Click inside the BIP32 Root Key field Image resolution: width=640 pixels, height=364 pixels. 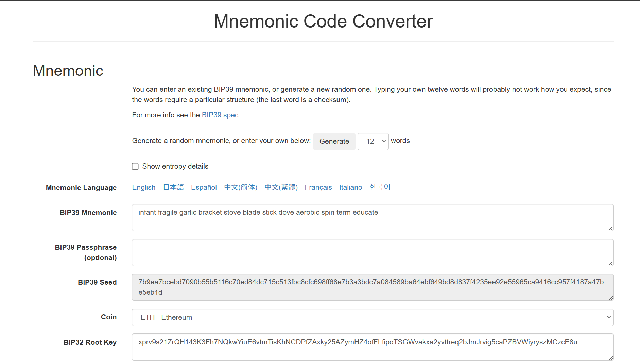click(372, 347)
